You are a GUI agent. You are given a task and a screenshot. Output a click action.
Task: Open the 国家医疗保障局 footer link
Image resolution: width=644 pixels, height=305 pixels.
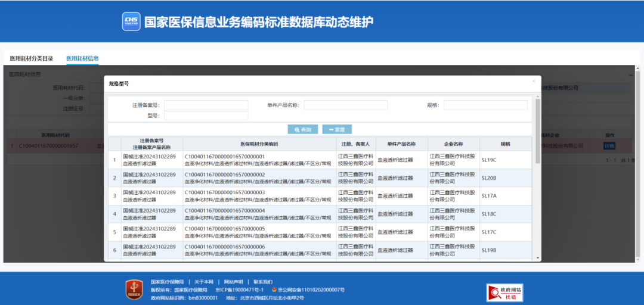click(x=167, y=282)
